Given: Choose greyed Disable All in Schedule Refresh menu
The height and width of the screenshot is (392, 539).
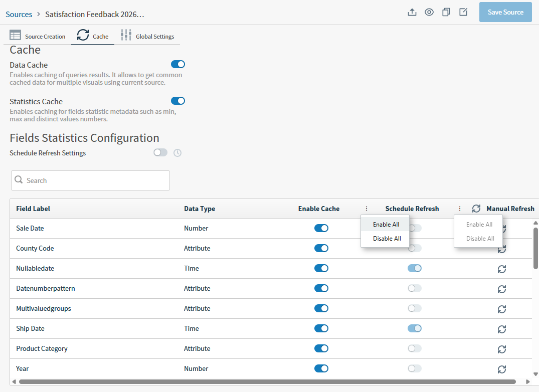Looking at the screenshot, I should coord(478,239).
